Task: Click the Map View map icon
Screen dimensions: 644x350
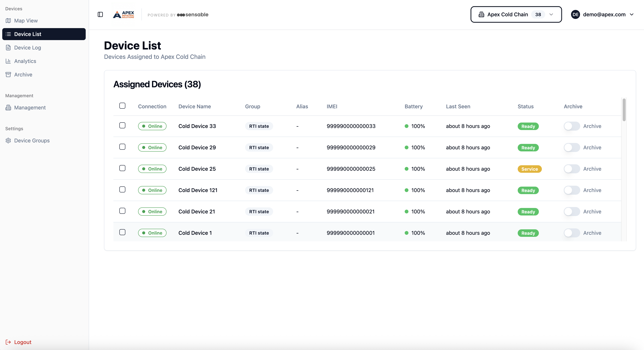Action: pyautogui.click(x=8, y=21)
